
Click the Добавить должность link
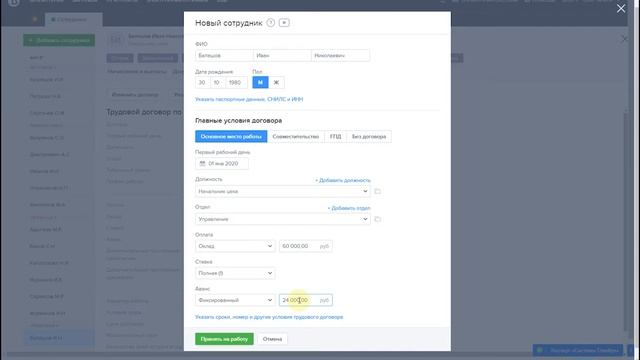(x=343, y=180)
